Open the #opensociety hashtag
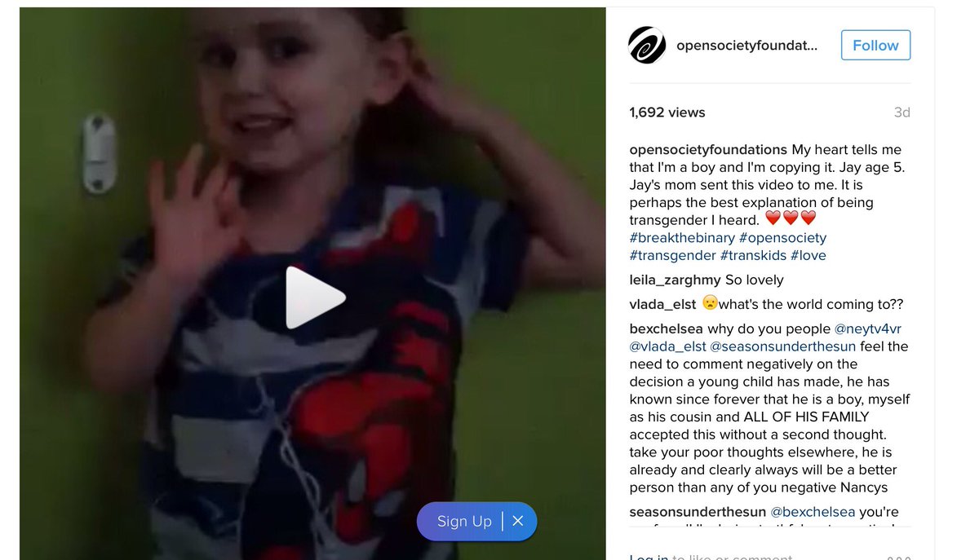 (782, 238)
